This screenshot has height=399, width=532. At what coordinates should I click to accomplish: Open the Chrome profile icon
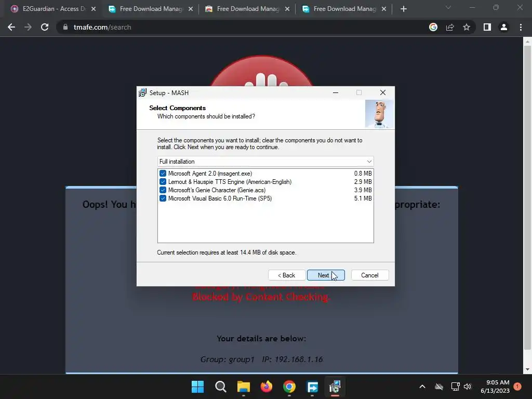504,27
